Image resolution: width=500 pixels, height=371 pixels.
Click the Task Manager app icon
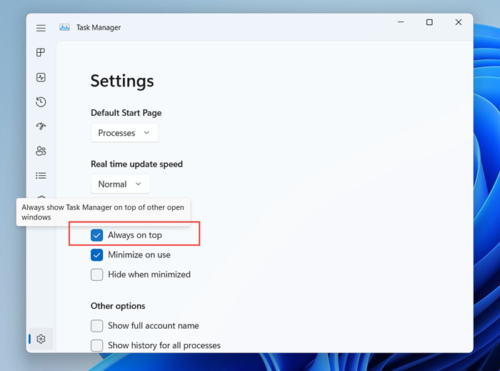pyautogui.click(x=64, y=27)
